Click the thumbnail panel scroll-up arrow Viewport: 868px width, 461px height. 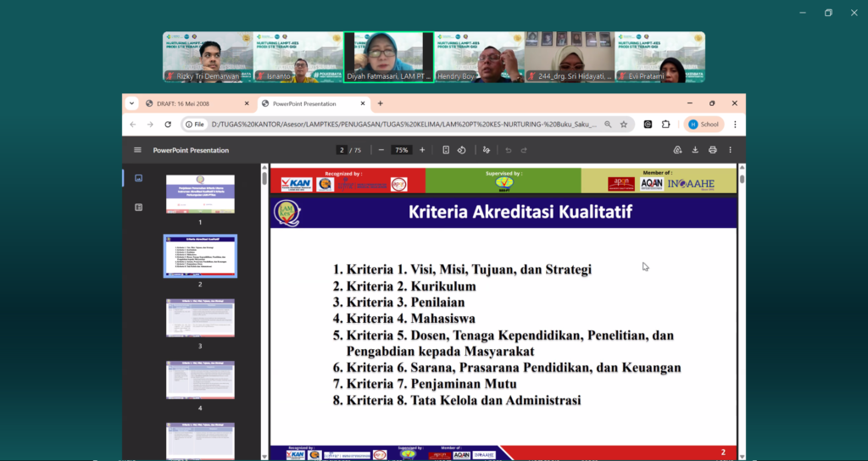point(264,167)
